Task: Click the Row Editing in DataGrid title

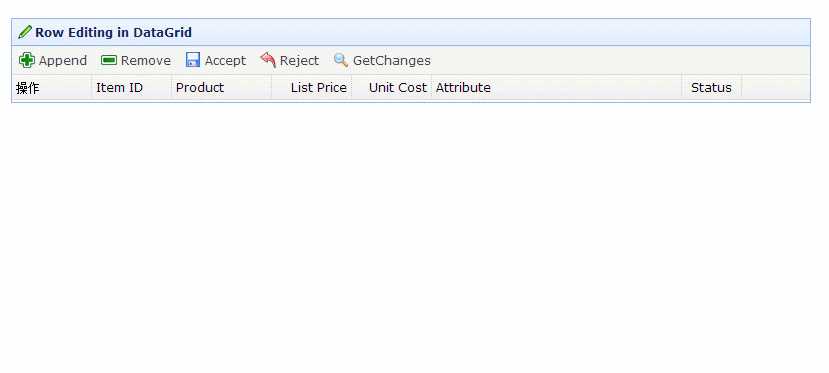Action: [x=113, y=32]
